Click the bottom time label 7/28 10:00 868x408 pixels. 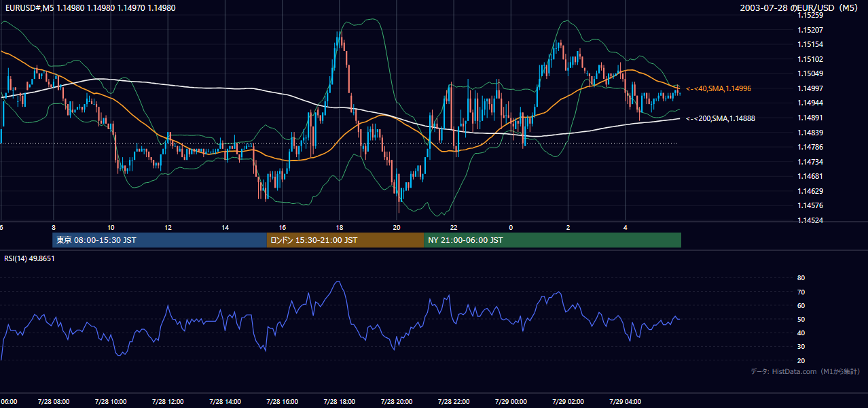(111, 402)
